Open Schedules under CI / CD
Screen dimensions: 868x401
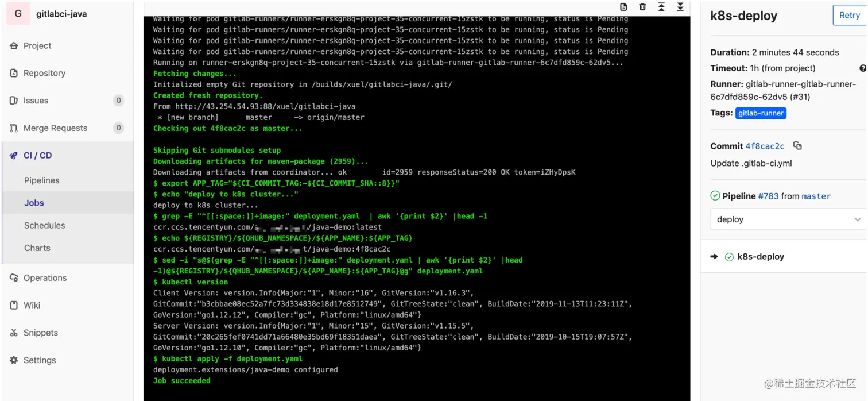click(44, 225)
